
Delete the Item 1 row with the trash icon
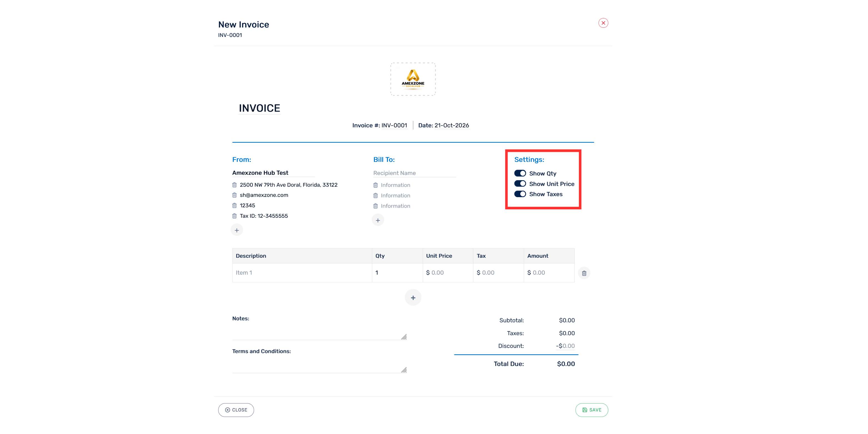click(x=584, y=273)
